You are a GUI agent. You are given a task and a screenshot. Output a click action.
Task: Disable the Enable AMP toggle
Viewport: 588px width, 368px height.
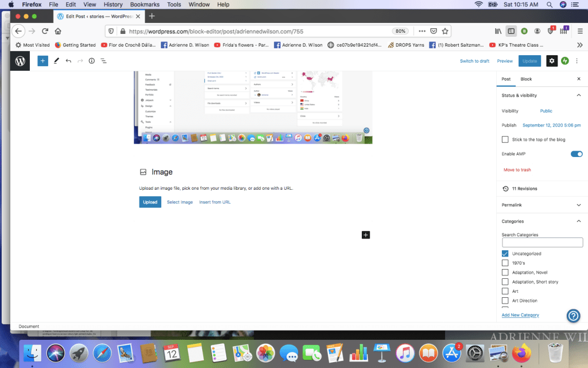[x=576, y=154]
